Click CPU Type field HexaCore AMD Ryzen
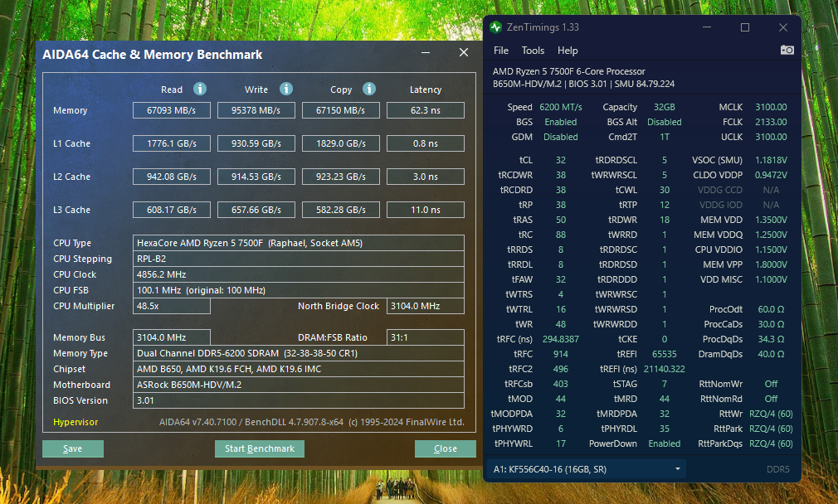The height and width of the screenshot is (504, 838). (298, 243)
